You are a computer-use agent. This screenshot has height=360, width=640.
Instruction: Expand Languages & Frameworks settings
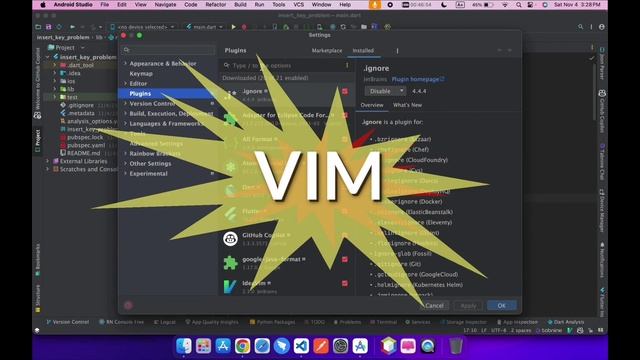[x=125, y=123]
